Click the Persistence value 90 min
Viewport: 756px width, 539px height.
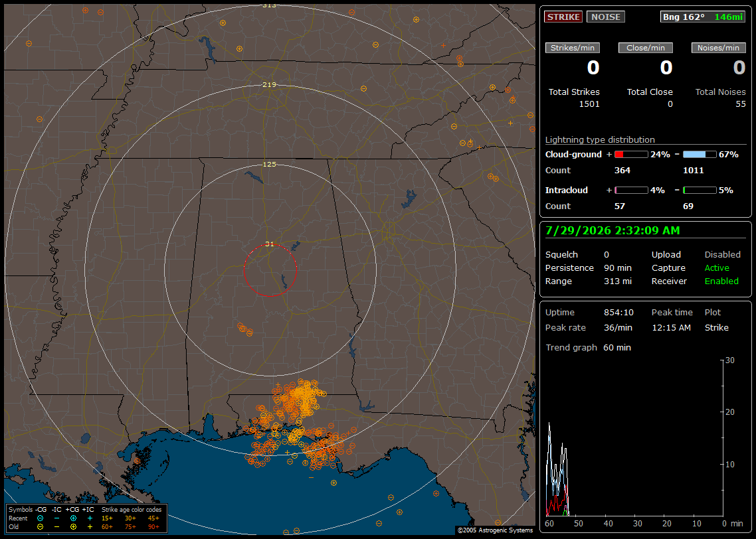click(x=618, y=268)
